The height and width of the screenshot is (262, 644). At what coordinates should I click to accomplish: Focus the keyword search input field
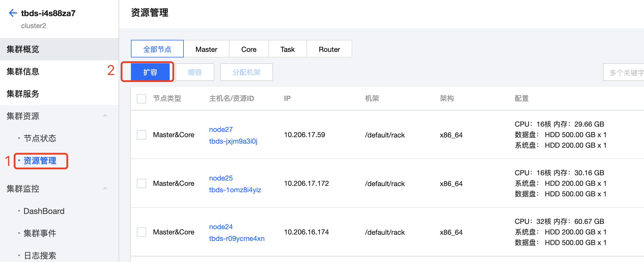625,72
